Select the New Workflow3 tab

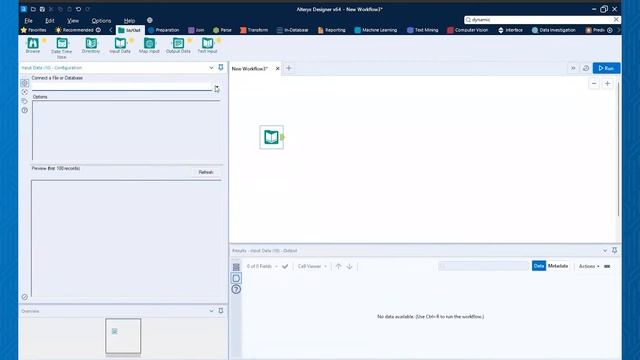pyautogui.click(x=250, y=69)
